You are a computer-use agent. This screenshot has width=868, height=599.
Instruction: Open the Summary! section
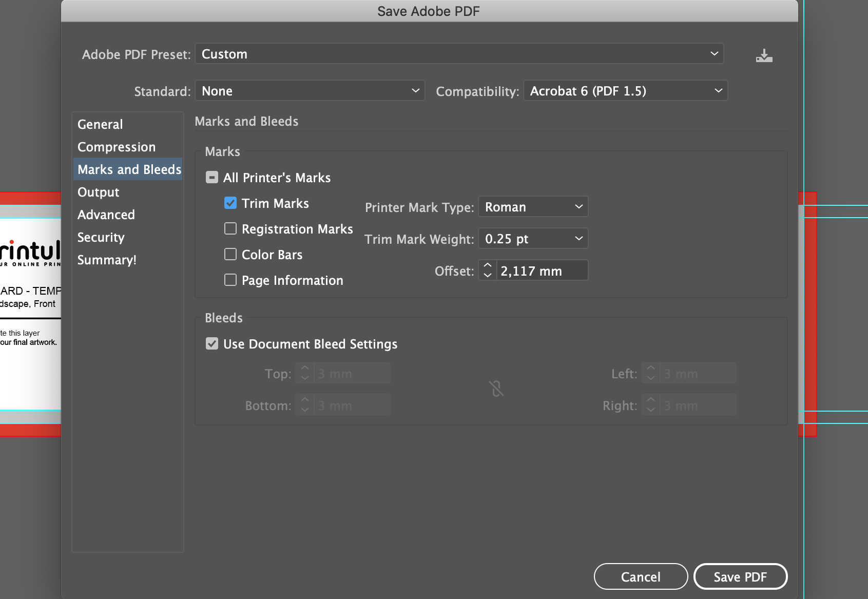[128, 260]
